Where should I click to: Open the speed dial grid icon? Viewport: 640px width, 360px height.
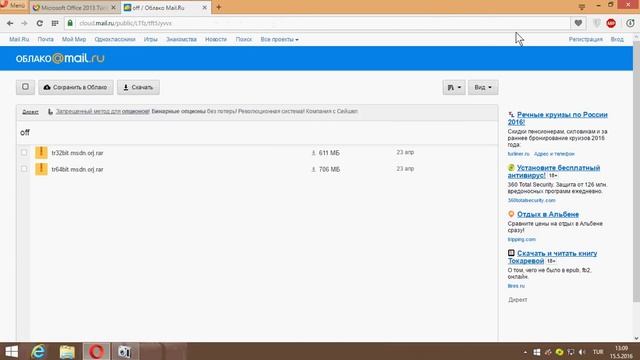click(x=55, y=23)
